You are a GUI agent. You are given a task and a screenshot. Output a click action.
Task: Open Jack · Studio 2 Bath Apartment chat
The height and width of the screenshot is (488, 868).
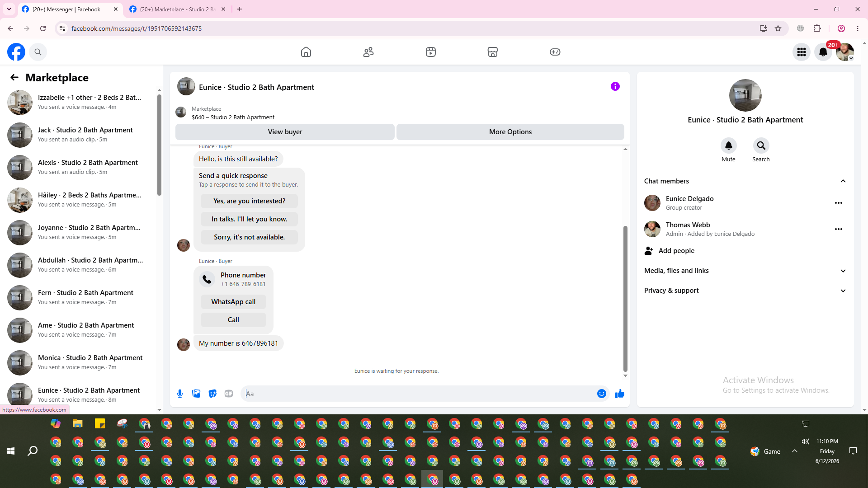click(x=79, y=135)
